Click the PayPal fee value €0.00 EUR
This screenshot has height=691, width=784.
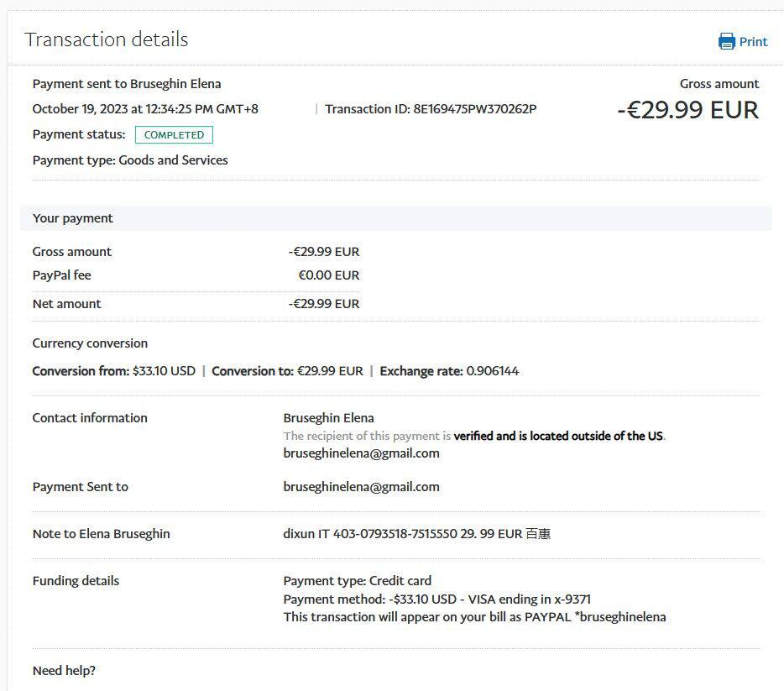328,275
